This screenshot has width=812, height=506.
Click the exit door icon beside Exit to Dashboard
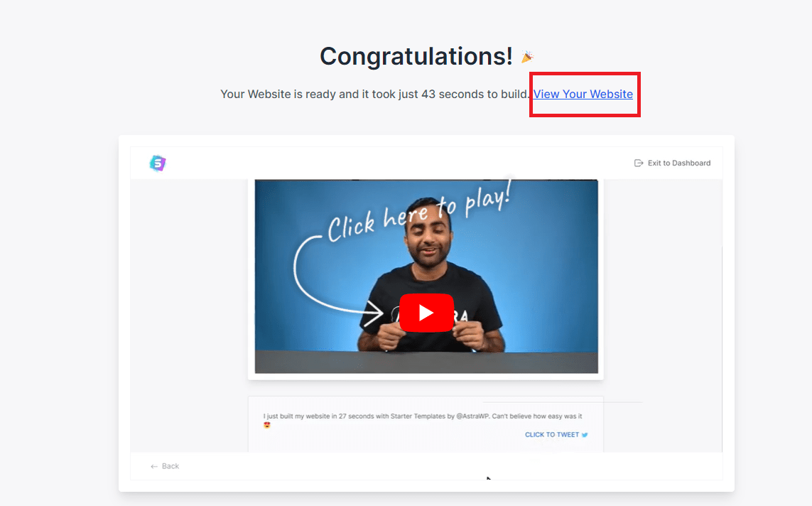(x=639, y=163)
